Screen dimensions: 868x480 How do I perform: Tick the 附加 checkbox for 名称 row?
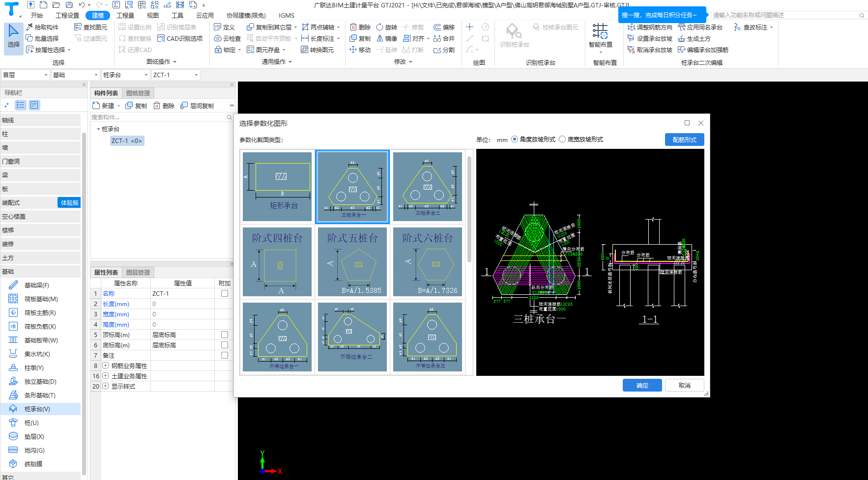point(225,293)
